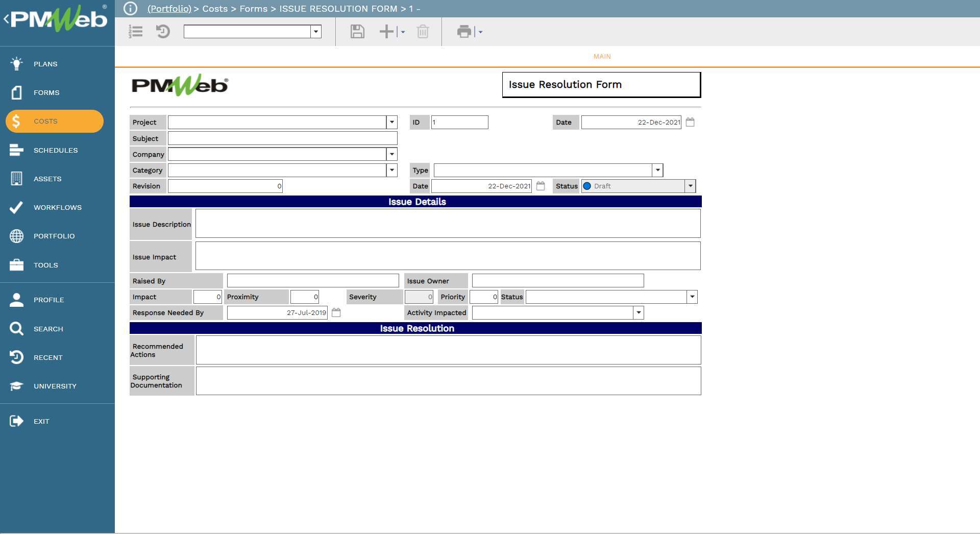Open the Type dropdown
This screenshot has width=980, height=534.
point(657,170)
